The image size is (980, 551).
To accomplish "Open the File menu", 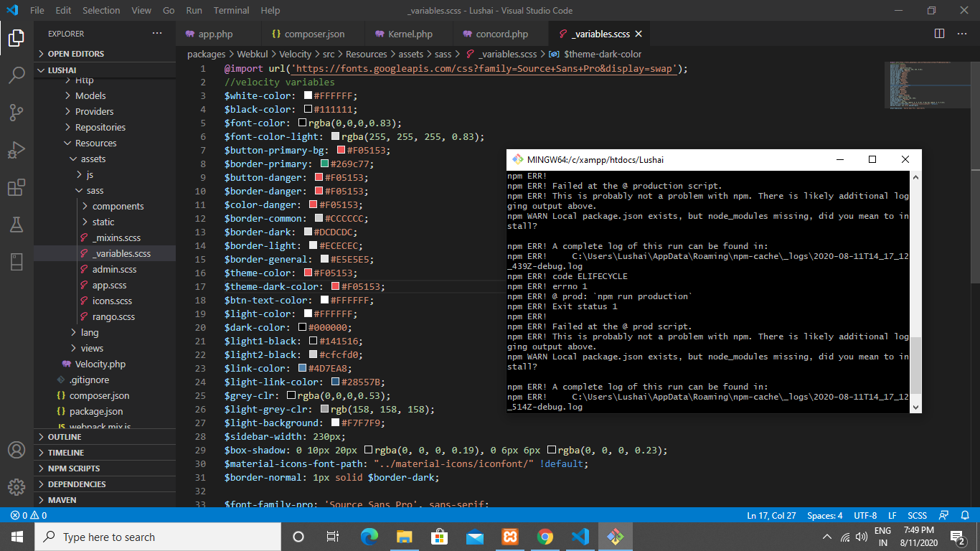I will [37, 10].
